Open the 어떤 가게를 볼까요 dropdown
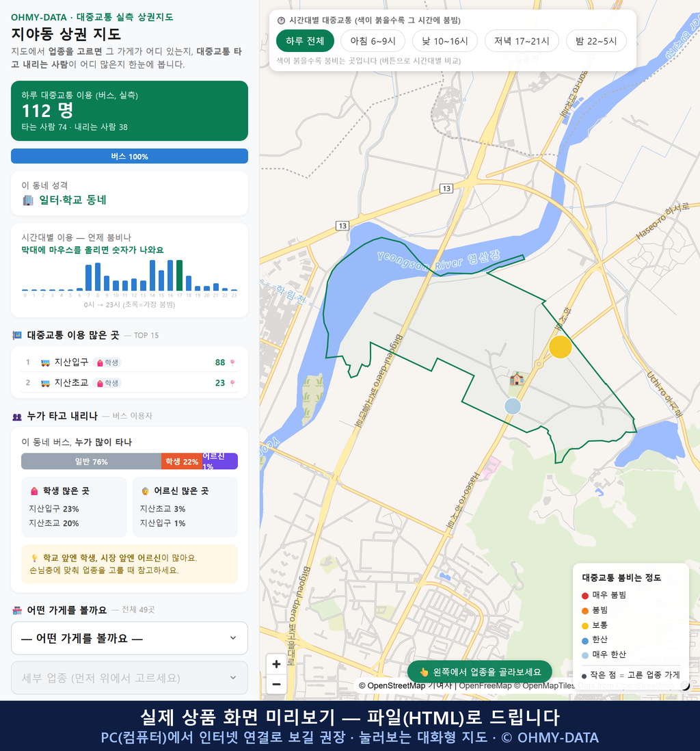The height and width of the screenshot is (751, 700). 129,638
